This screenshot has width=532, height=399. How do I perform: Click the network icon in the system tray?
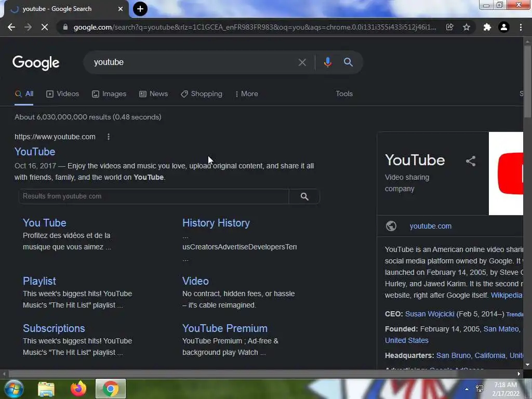tap(480, 389)
